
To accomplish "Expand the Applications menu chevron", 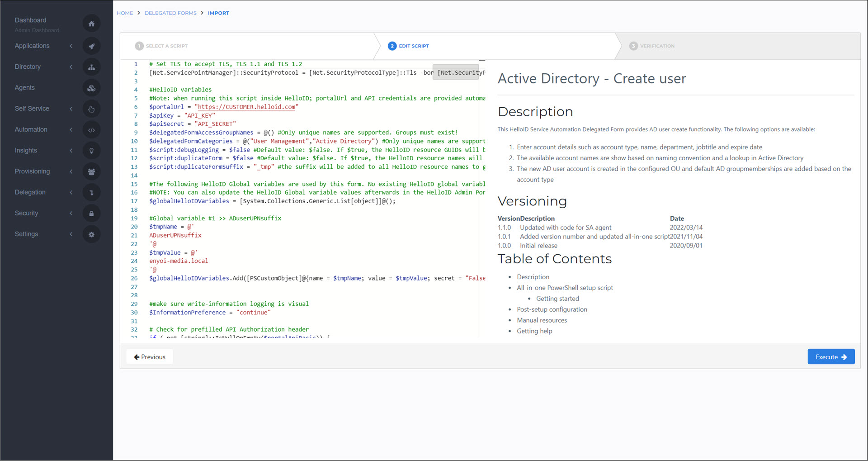I will point(71,46).
